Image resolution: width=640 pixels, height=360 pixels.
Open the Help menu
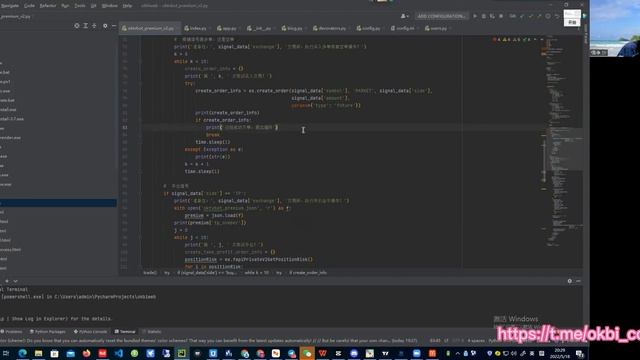click(127, 6)
